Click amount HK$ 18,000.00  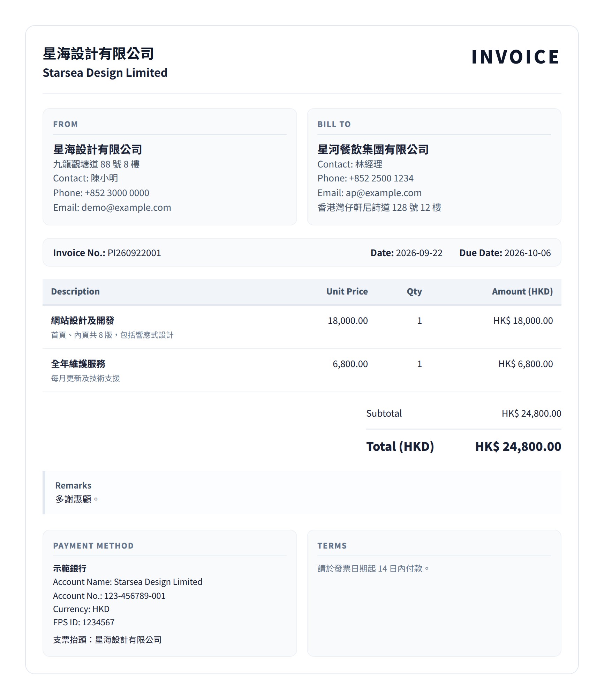pos(523,321)
